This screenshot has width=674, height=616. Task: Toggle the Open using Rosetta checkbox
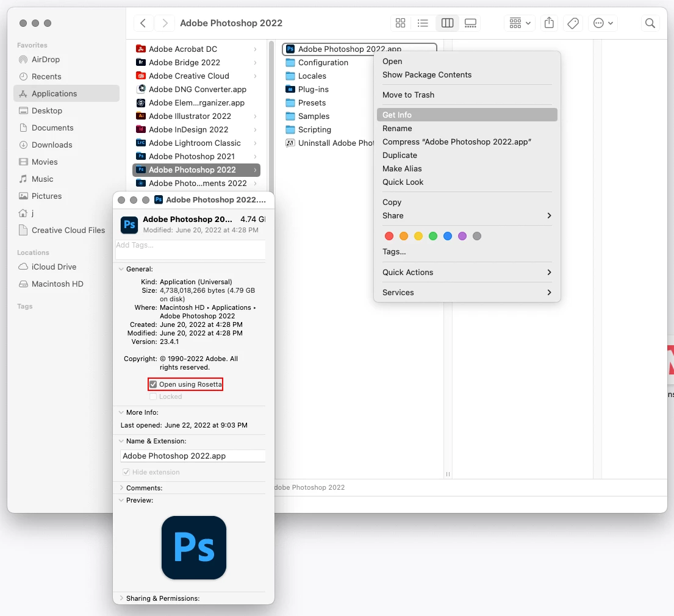(x=153, y=384)
